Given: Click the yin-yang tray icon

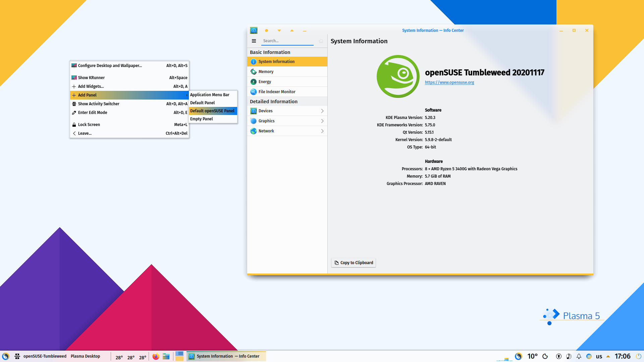Looking at the screenshot, I should tap(519, 356).
